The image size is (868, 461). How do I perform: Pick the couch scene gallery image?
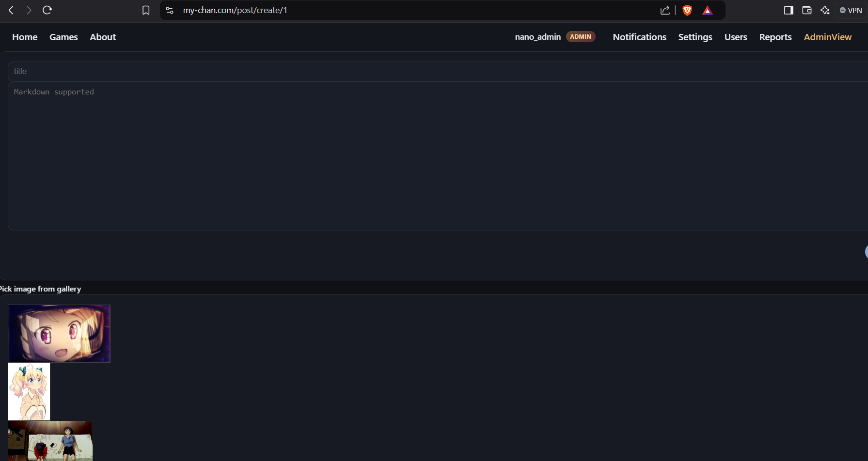pos(50,441)
